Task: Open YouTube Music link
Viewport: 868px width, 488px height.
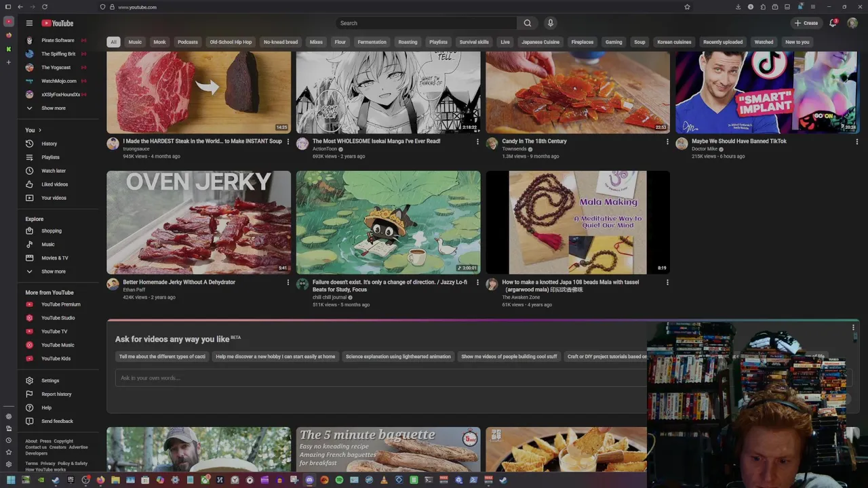Action: [58, 345]
